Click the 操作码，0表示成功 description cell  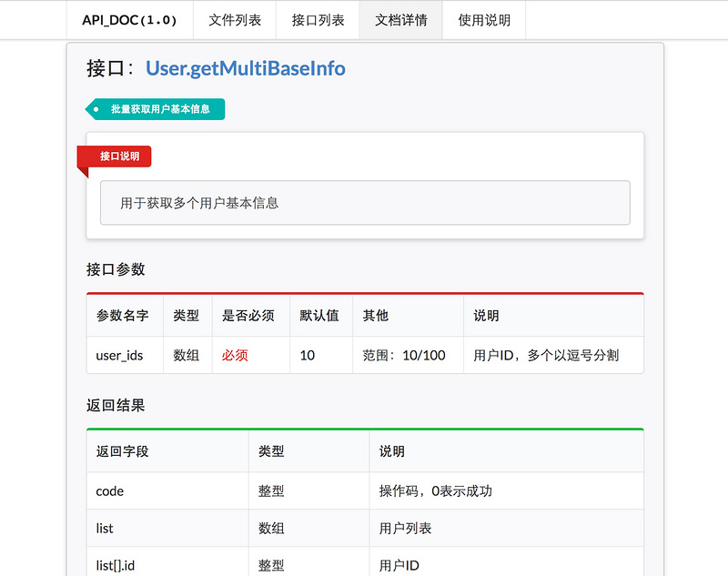pyautogui.click(x=436, y=491)
